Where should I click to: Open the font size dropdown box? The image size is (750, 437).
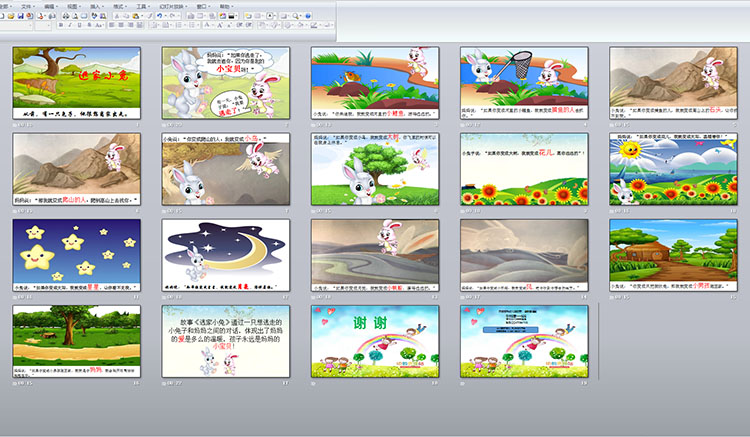coord(43,26)
